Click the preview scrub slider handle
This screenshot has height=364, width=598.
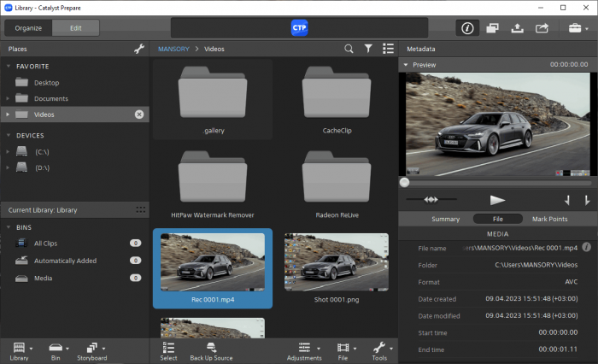[404, 182]
